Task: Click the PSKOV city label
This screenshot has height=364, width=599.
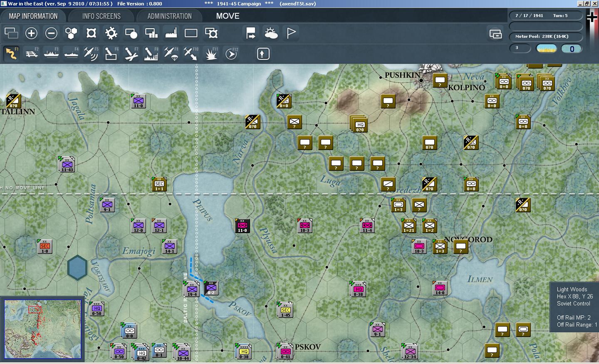Action: pyautogui.click(x=308, y=347)
